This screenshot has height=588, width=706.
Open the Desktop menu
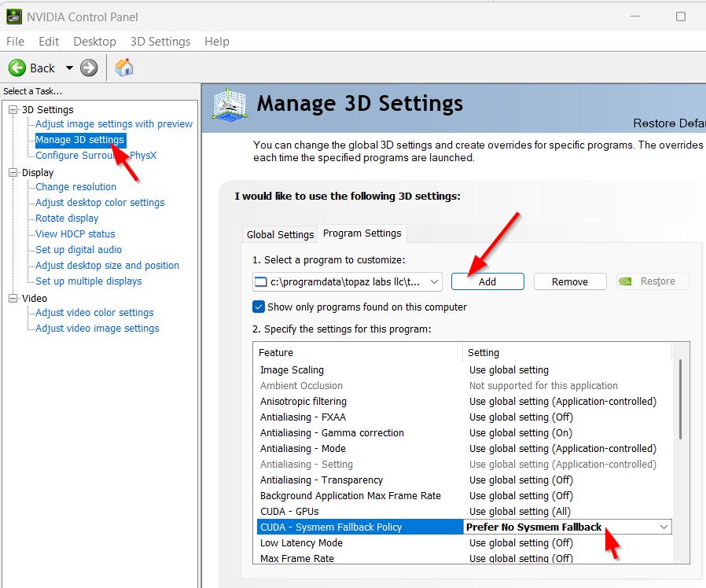[94, 42]
